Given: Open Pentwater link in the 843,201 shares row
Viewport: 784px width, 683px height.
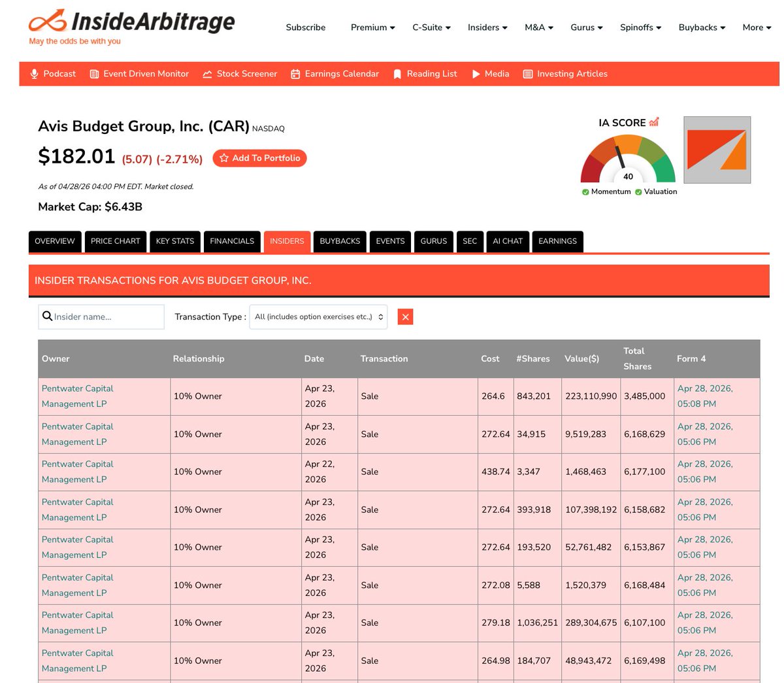Looking at the screenshot, I should click(x=77, y=396).
